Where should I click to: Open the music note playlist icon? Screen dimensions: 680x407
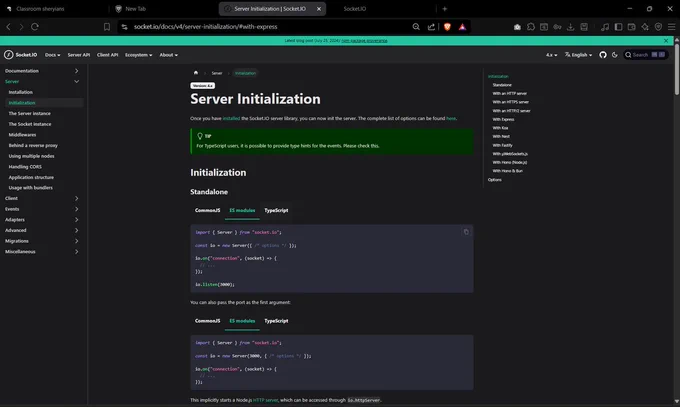[605, 27]
